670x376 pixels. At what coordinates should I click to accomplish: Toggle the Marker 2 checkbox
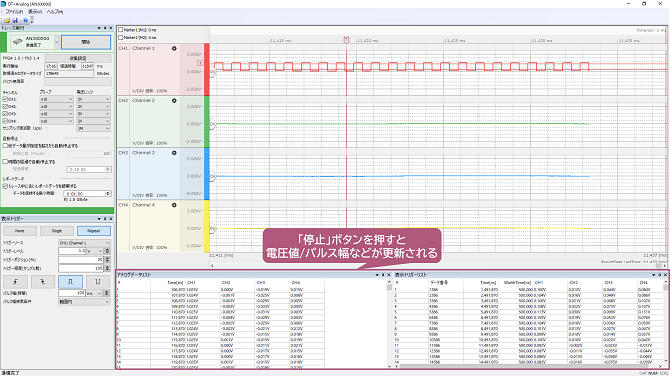click(120, 38)
